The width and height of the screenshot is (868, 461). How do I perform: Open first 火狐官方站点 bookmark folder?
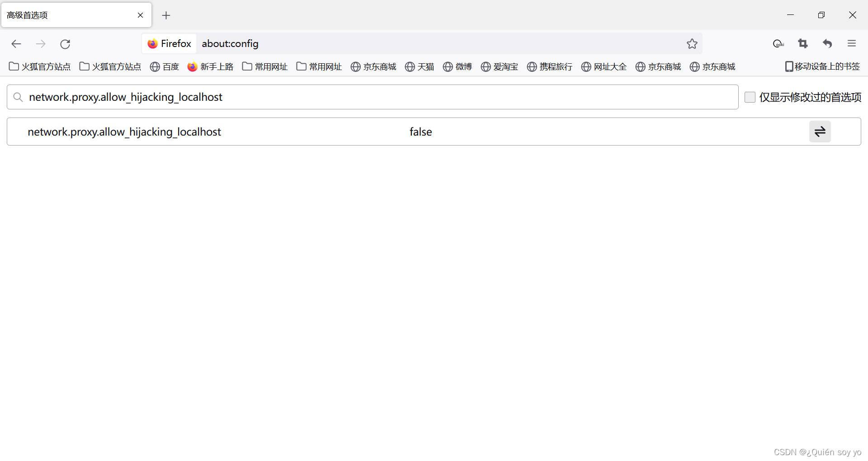coord(40,66)
